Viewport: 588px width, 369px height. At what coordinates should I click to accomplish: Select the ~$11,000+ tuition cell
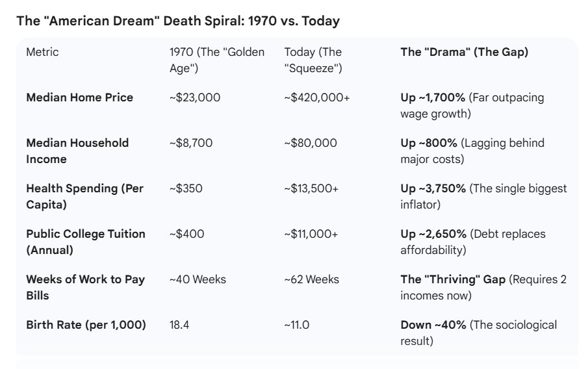coord(311,234)
